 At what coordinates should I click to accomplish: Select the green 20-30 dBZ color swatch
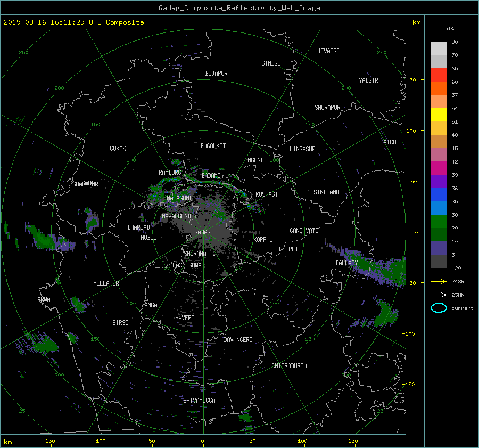[x=439, y=221]
